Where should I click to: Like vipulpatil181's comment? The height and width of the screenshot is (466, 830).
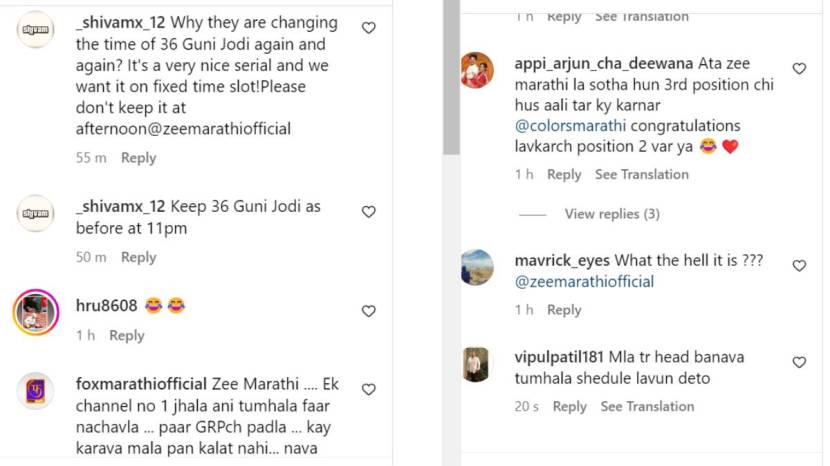click(x=799, y=363)
